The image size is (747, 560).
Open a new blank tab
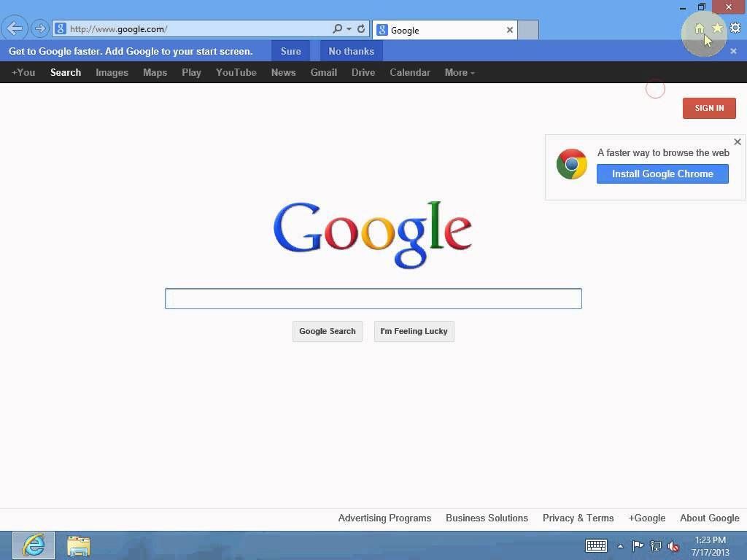(528, 30)
